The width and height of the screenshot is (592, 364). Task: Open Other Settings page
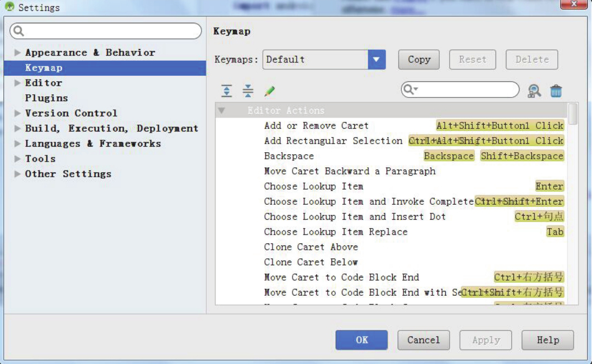tap(68, 173)
